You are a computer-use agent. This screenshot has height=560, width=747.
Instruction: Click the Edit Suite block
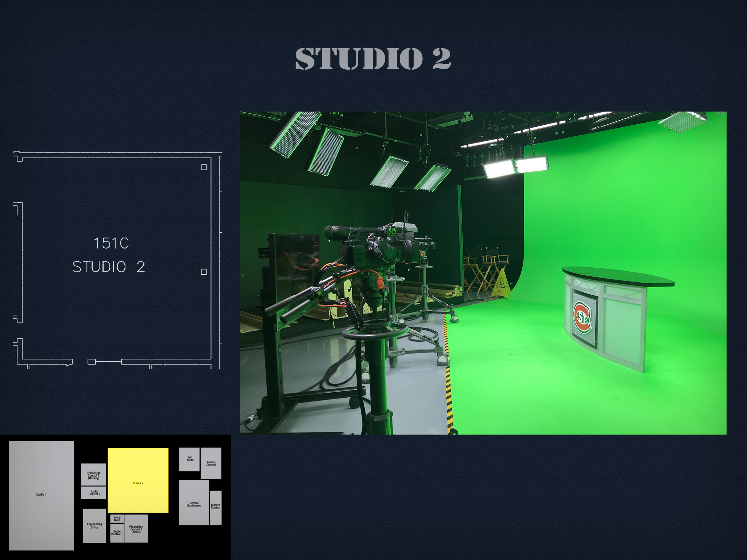click(x=190, y=459)
